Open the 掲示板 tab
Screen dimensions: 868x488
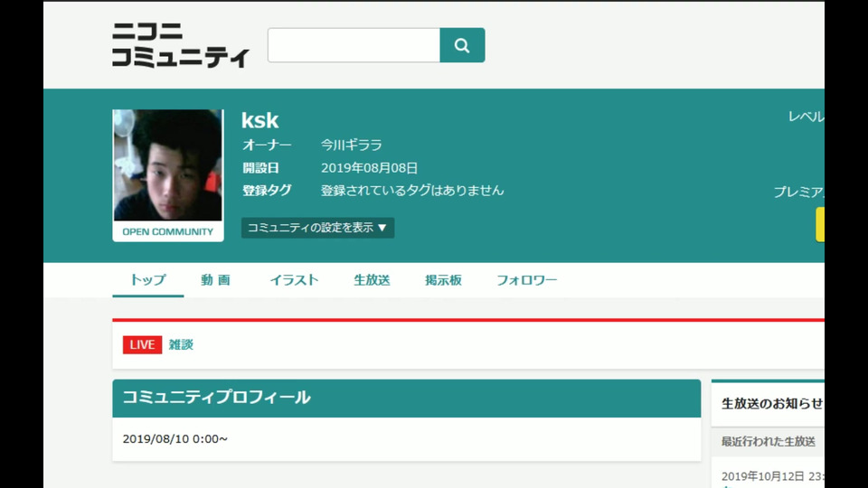point(443,280)
